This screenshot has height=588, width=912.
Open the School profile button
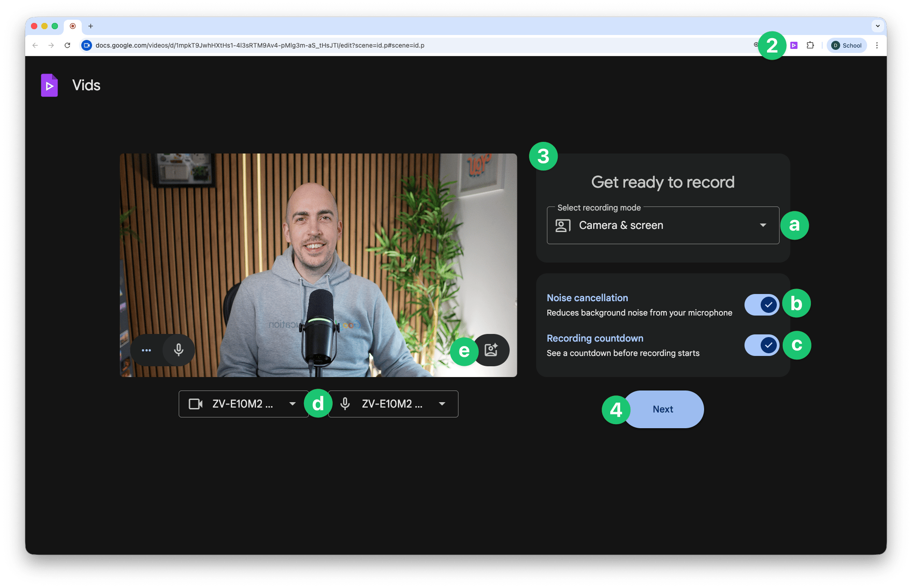(847, 45)
